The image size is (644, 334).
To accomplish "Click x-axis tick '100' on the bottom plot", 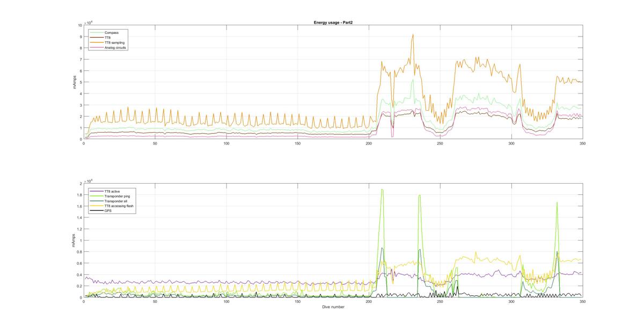I will [x=226, y=302].
